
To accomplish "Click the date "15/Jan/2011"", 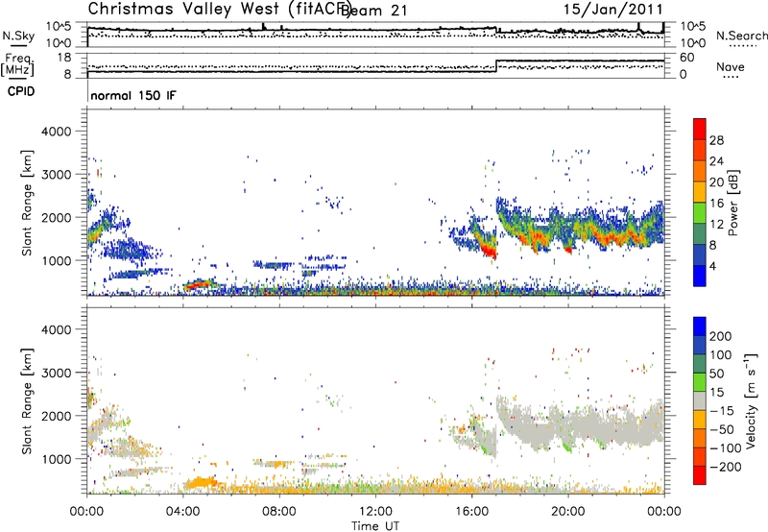I will (612, 10).
